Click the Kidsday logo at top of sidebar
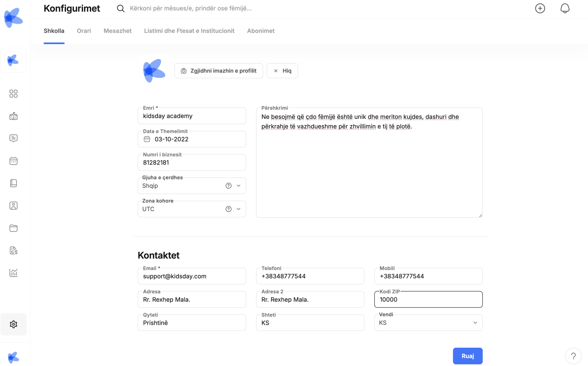 13,18
